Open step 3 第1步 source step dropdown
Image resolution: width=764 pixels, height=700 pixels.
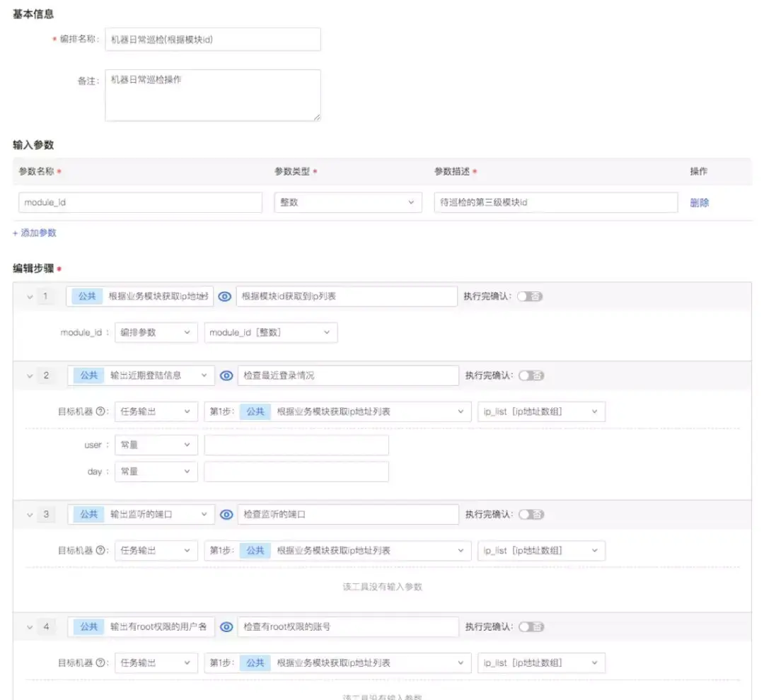point(337,550)
